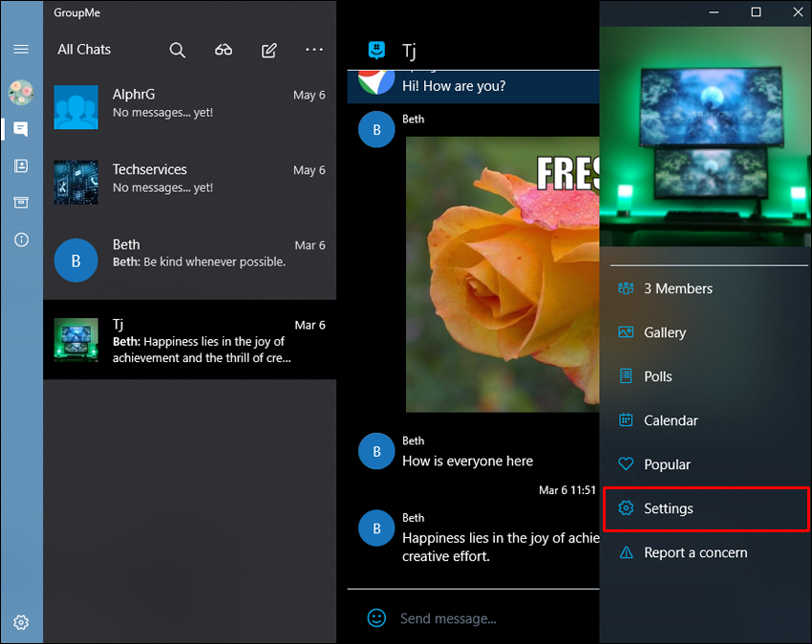The width and height of the screenshot is (812, 644).
Task: Click the Members people icon
Action: click(x=626, y=288)
